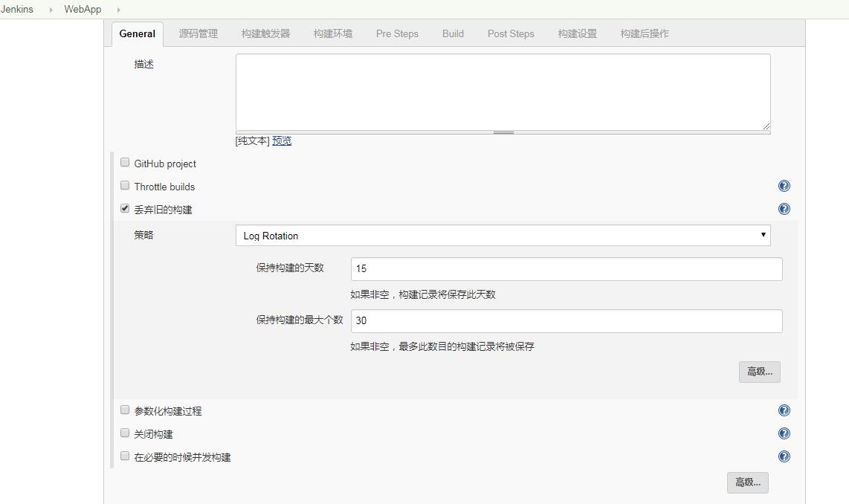Switch to the 源码管理 tab
The width and height of the screenshot is (849, 504).
[198, 33]
